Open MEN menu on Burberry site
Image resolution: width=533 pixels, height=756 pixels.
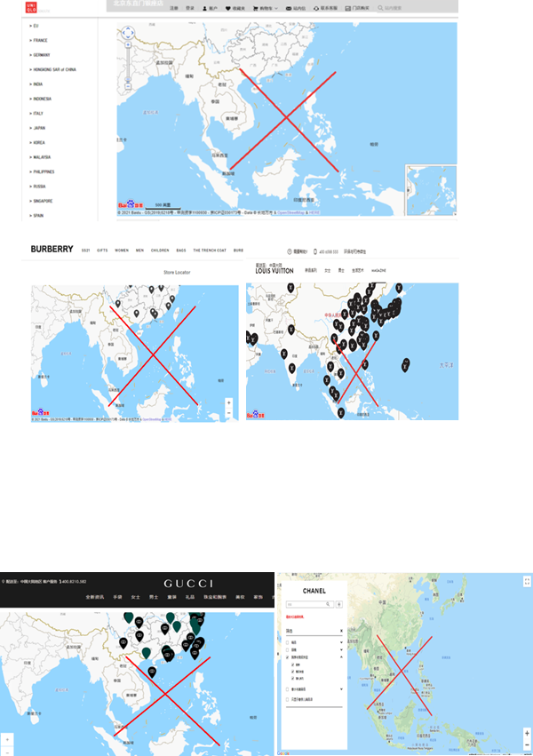[x=139, y=251]
